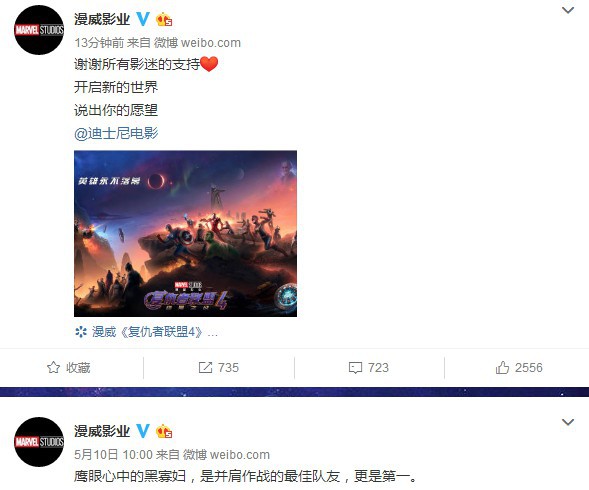Open the 漫威《复仇者联盟4》 topic link
The height and width of the screenshot is (490, 589).
pos(146,332)
